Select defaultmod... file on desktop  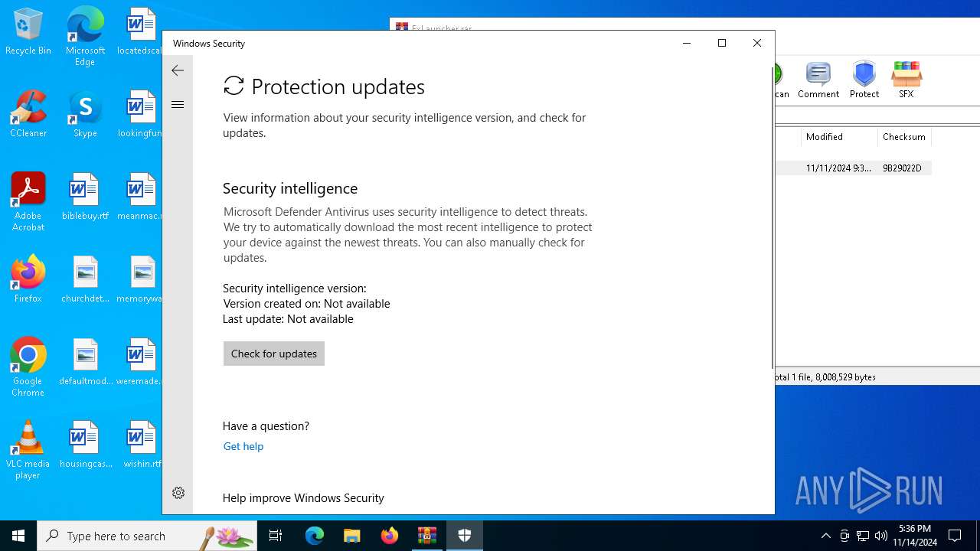tap(85, 362)
